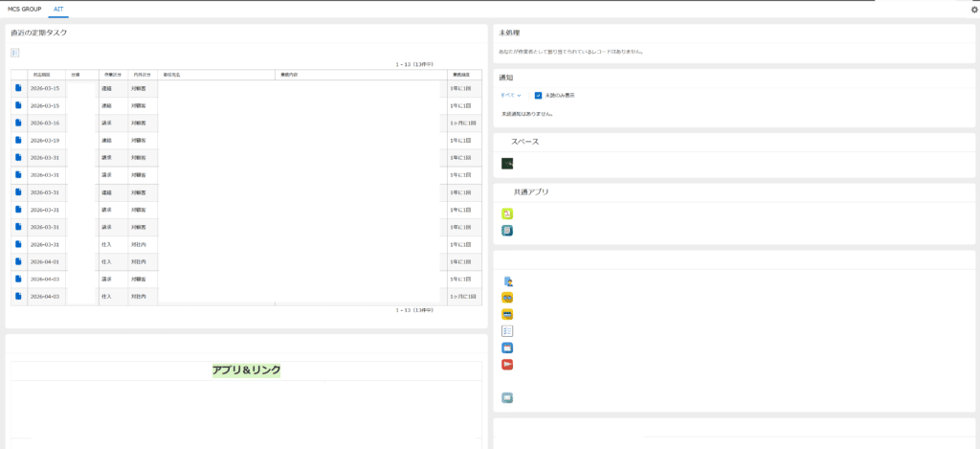Open the dark space thumbnail under スペース
The width and height of the screenshot is (980, 449).
point(507,163)
